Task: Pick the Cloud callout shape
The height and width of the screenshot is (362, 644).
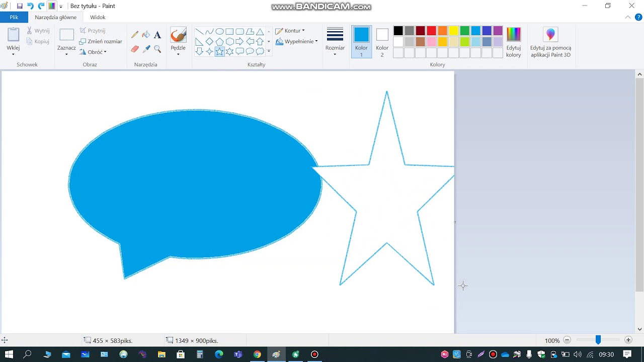Action: click(260, 51)
